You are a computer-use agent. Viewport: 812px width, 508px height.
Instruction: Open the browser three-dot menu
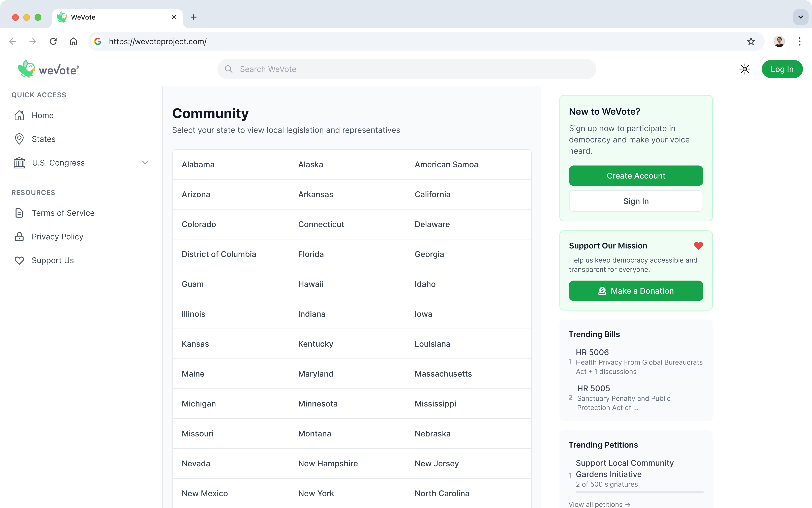pos(799,41)
